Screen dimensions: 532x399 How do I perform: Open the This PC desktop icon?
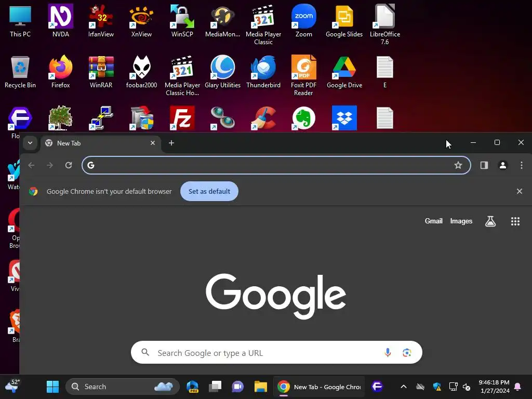pyautogui.click(x=20, y=20)
